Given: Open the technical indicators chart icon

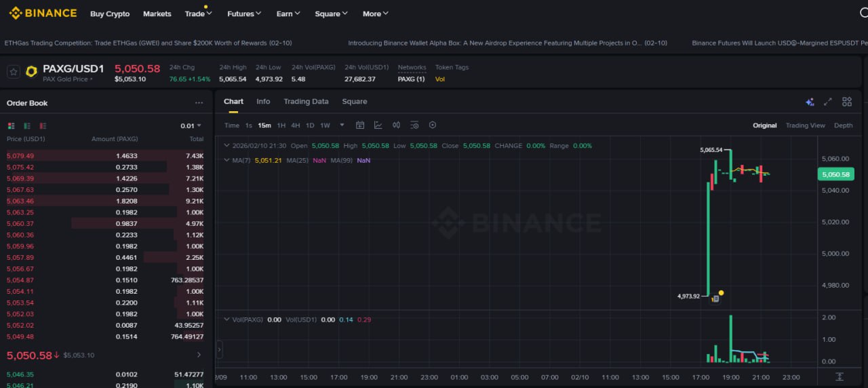Looking at the screenshot, I should (x=378, y=125).
